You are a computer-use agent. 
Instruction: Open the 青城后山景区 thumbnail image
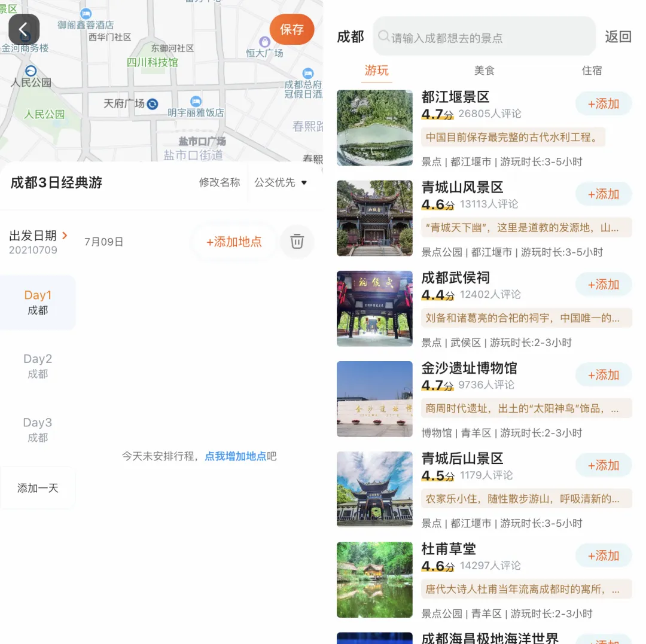point(374,489)
